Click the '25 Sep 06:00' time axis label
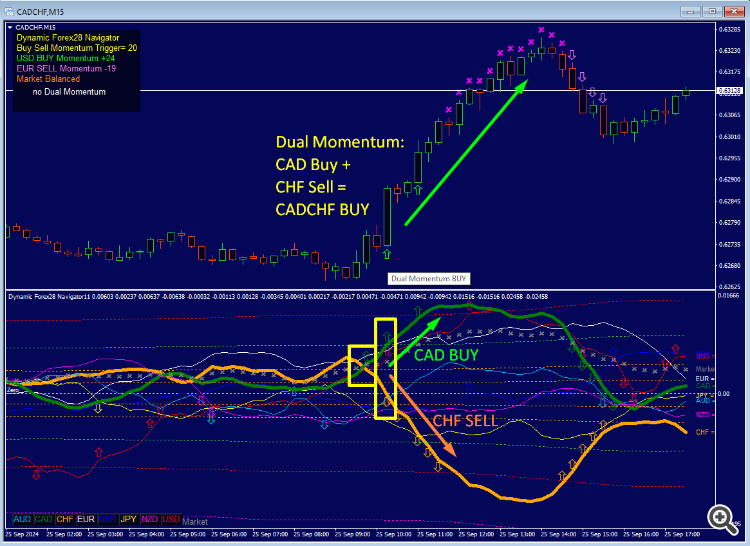750x546 pixels. click(x=229, y=535)
